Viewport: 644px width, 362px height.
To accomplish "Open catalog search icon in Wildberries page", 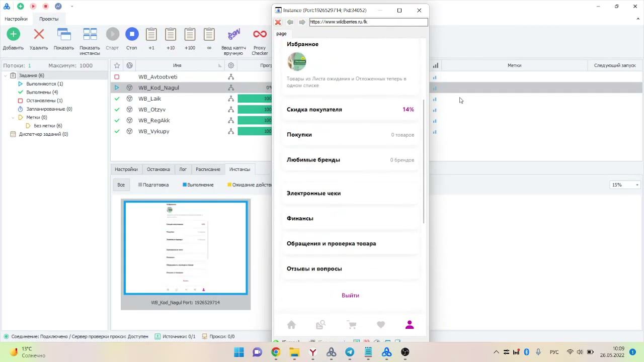I will (320, 325).
